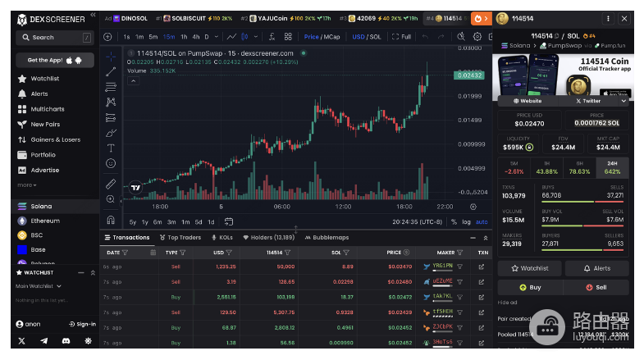
Task: Open the forecasting position tool
Action: pos(111,118)
